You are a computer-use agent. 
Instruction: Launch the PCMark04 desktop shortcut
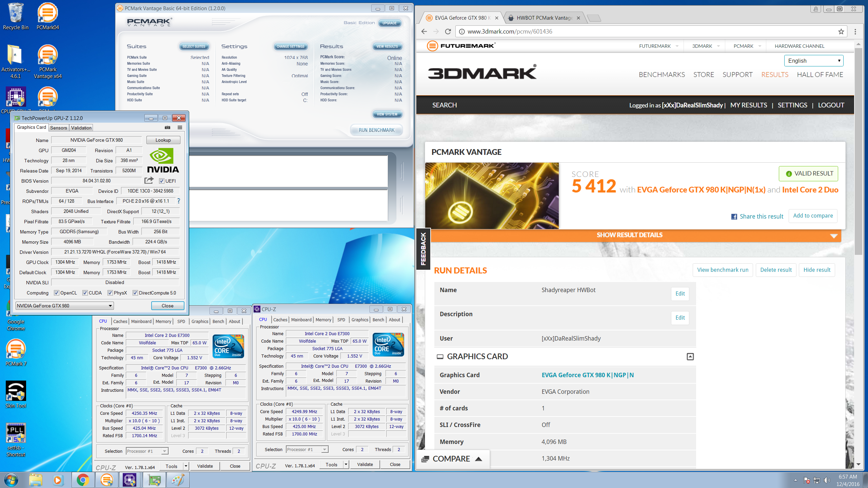[47, 16]
